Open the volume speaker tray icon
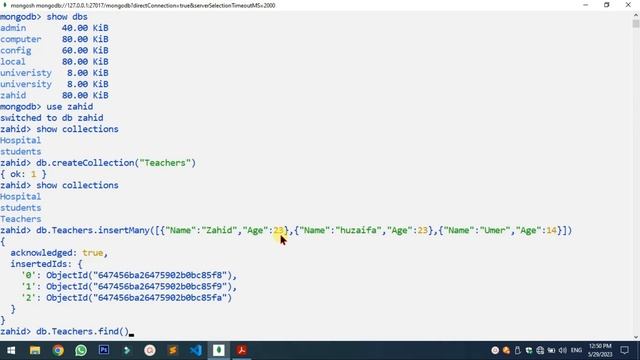 563,350
